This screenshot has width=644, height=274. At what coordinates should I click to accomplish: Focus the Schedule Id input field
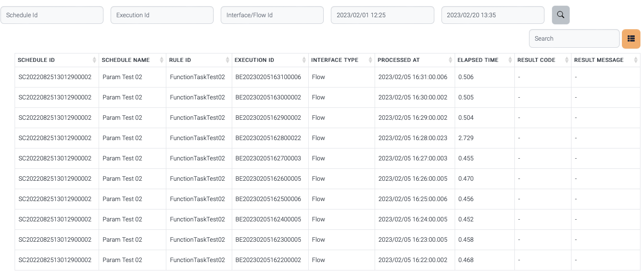pos(52,15)
